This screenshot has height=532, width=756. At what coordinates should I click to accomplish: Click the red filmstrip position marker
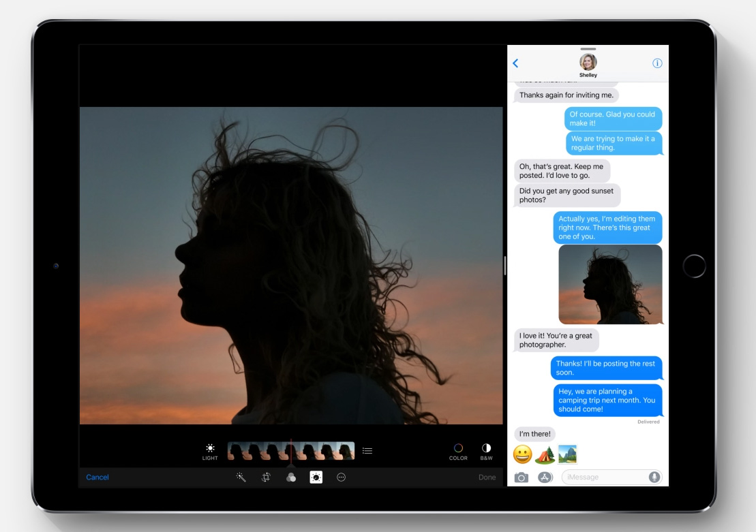[x=290, y=452]
